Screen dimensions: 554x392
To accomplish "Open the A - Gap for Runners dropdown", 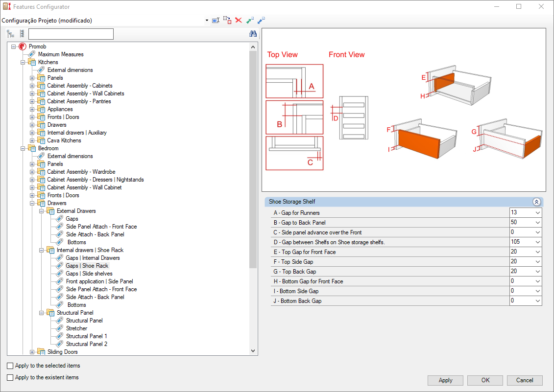I will (x=537, y=212).
